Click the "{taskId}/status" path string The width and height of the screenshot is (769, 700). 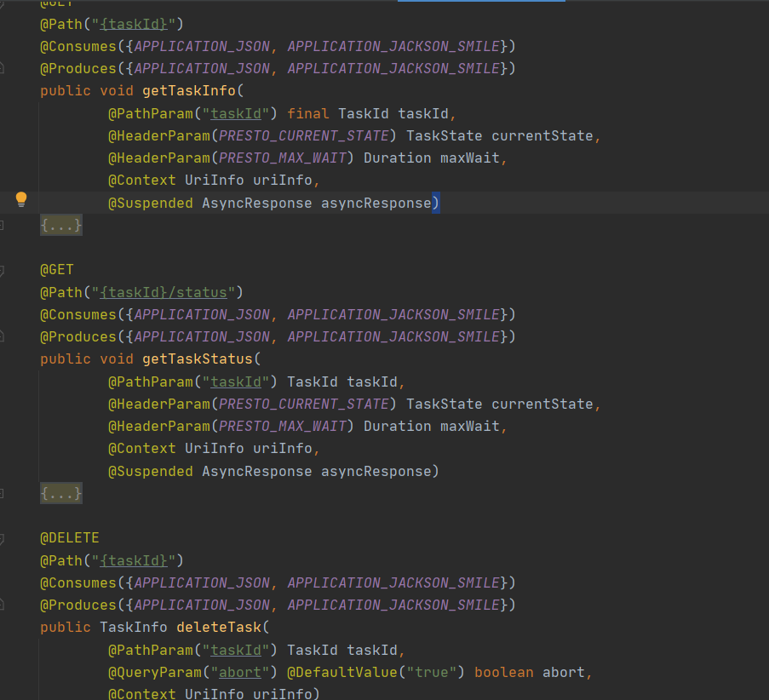[x=164, y=292]
